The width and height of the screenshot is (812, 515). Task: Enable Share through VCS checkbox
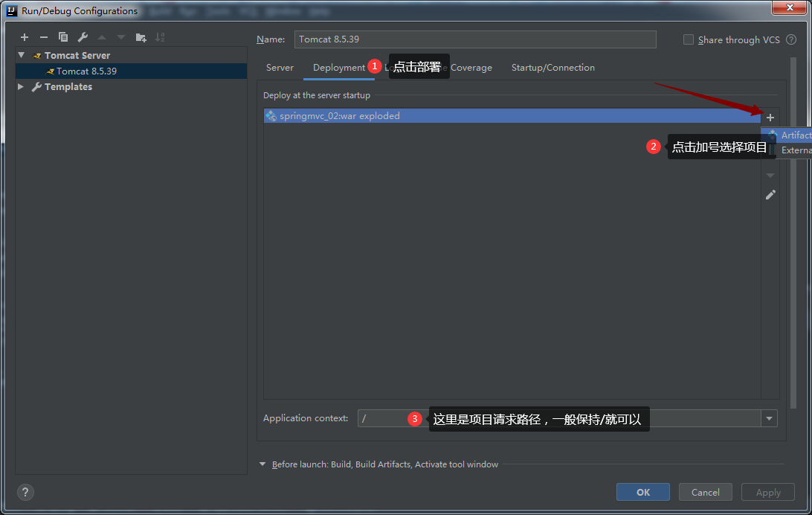pyautogui.click(x=689, y=39)
